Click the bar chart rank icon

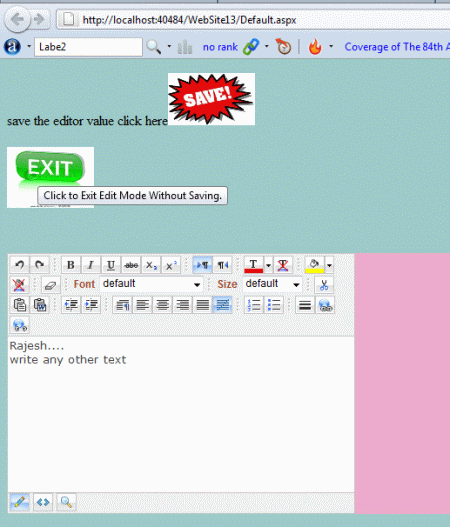[185, 47]
